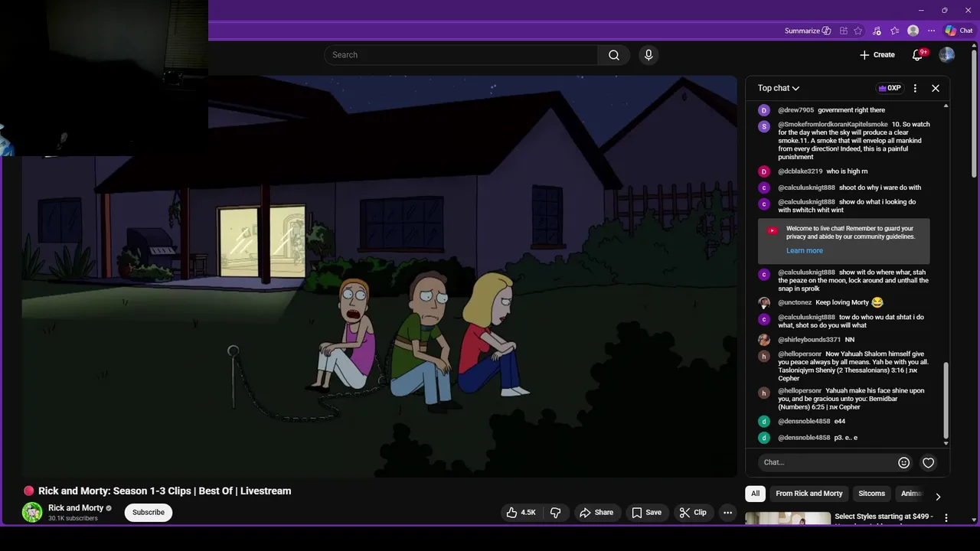Save the video to a playlist
The height and width of the screenshot is (551, 980).
646,513
